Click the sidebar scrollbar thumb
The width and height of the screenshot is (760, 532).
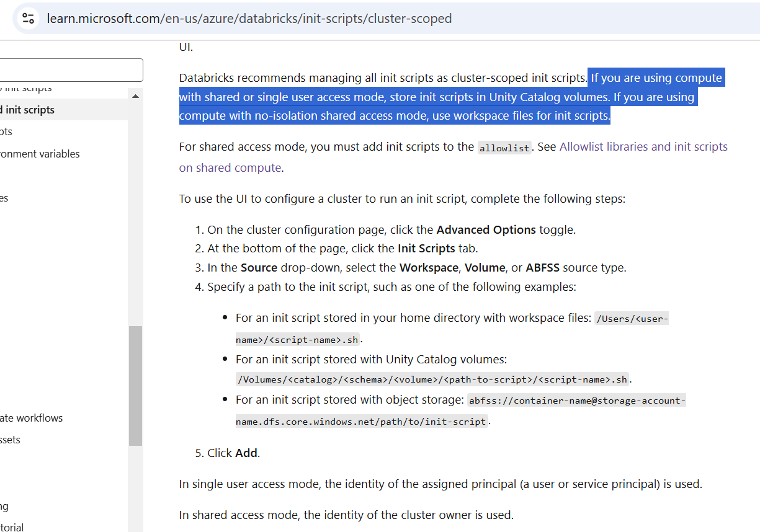pos(135,386)
